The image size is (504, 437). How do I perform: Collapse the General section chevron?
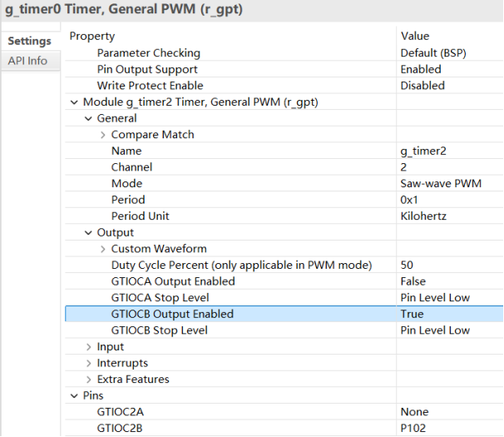88,119
